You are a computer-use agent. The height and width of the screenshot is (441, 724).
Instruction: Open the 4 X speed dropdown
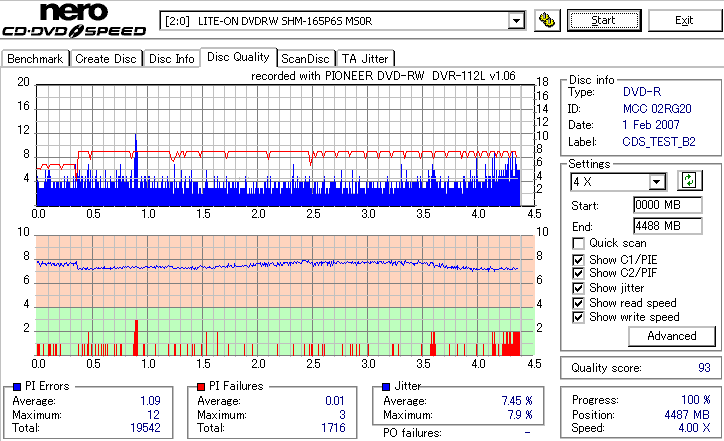(656, 181)
